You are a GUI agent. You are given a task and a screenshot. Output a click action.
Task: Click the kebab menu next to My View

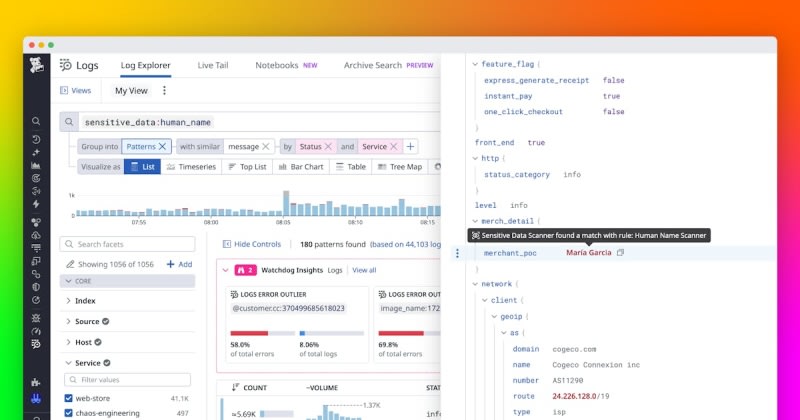(165, 90)
